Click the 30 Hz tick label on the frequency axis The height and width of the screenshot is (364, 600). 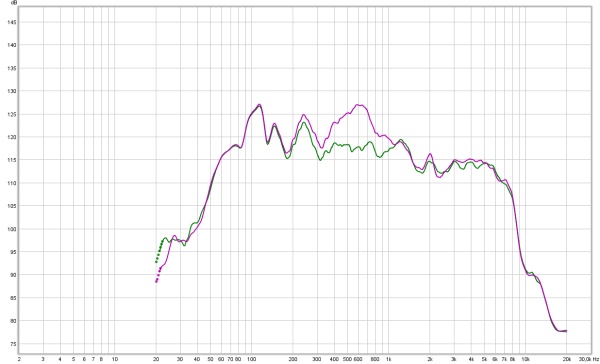pos(180,359)
